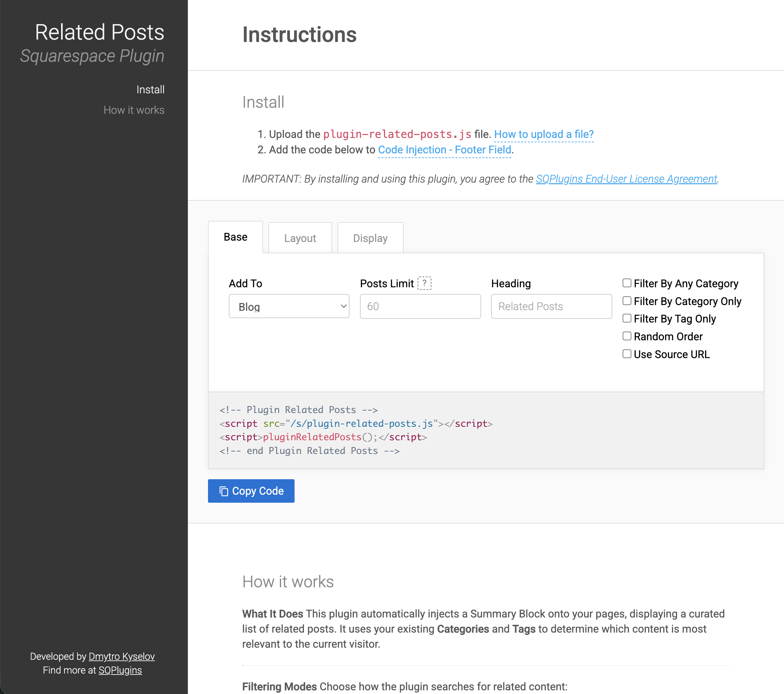Open the SQPlugins End-User License Agreement link
The image size is (784, 694).
(x=626, y=179)
